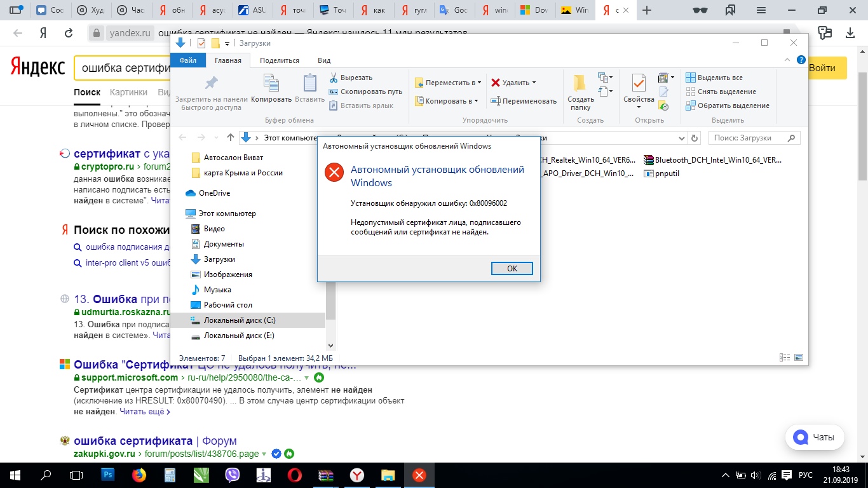Select Этот компьютер in navigation pane
Viewport: 868px width, 488px height.
click(x=227, y=213)
